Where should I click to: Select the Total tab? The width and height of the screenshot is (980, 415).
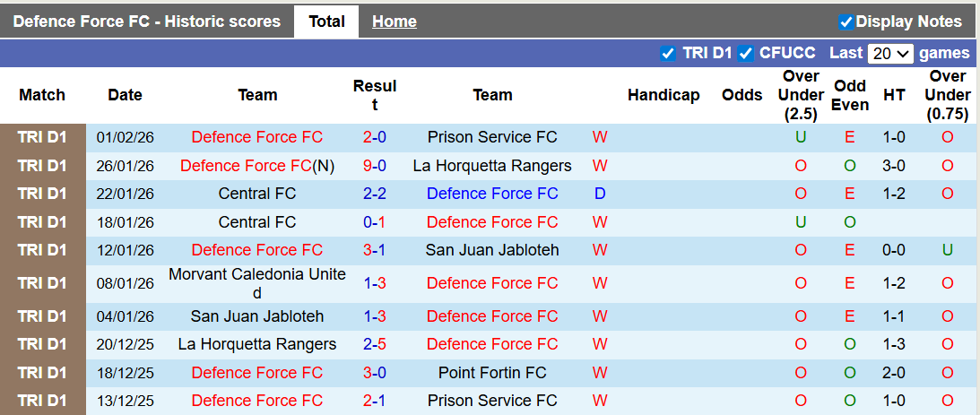[x=326, y=22]
